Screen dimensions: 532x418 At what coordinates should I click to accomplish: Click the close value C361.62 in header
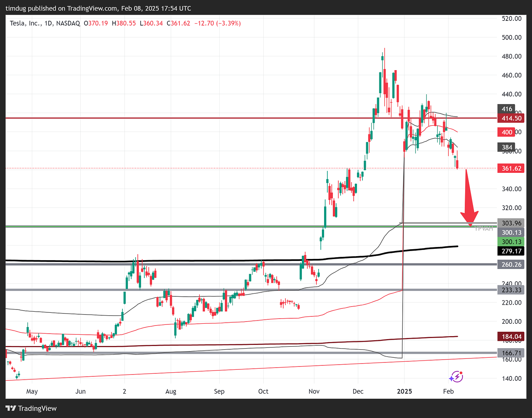click(178, 23)
